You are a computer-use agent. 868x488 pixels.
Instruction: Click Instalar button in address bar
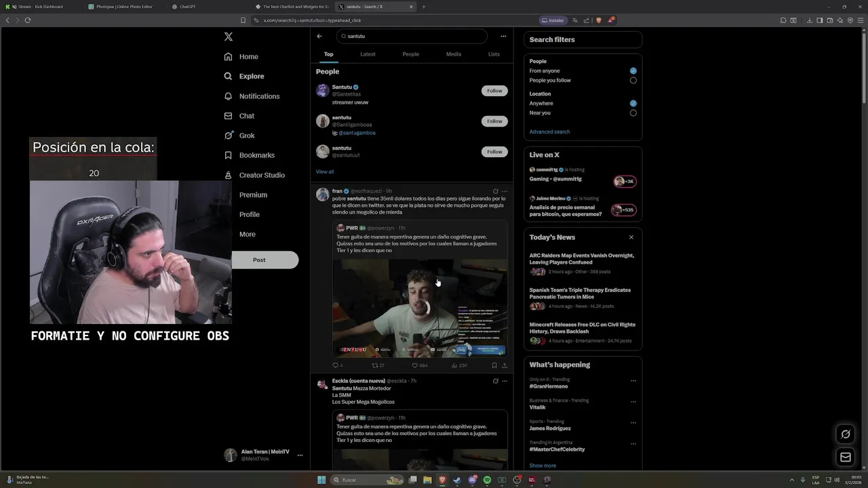[x=553, y=20]
